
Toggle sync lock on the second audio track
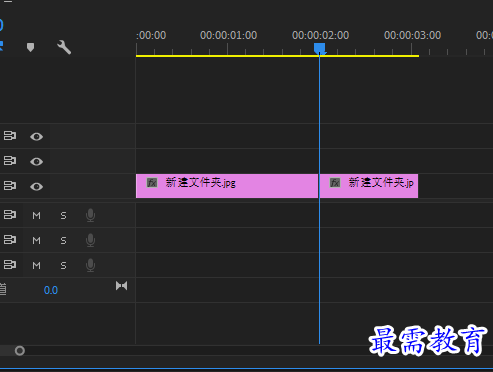click(10, 240)
